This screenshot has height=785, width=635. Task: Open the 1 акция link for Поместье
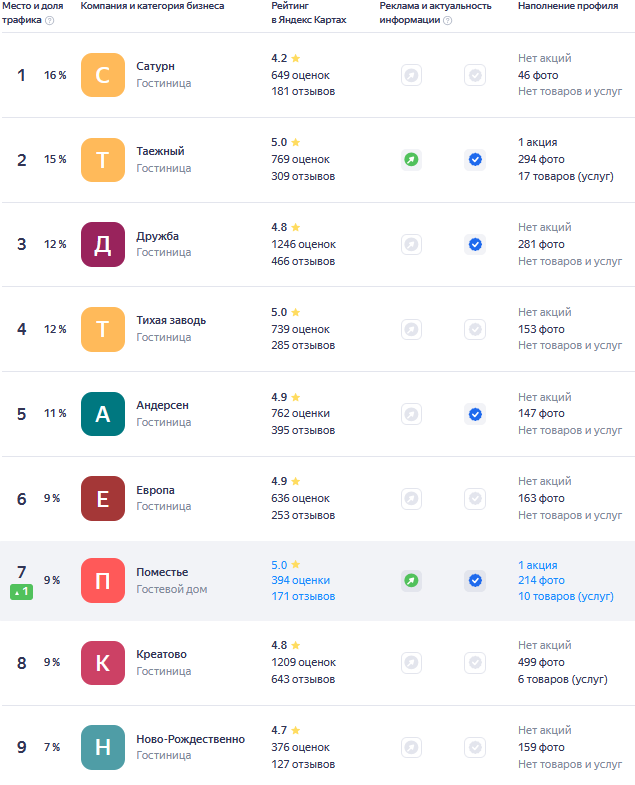pos(537,565)
